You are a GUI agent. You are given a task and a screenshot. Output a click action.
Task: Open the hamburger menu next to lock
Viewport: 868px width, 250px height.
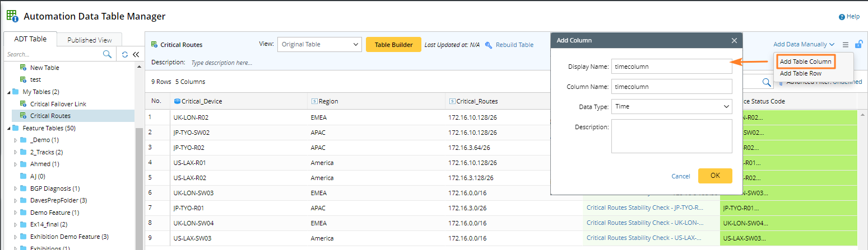[845, 44]
